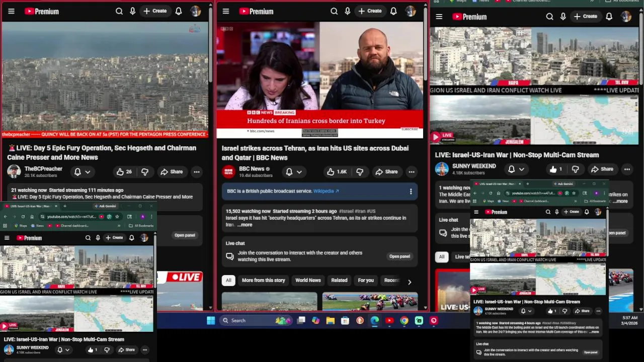Open account avatar in BBC News window

(x=411, y=11)
